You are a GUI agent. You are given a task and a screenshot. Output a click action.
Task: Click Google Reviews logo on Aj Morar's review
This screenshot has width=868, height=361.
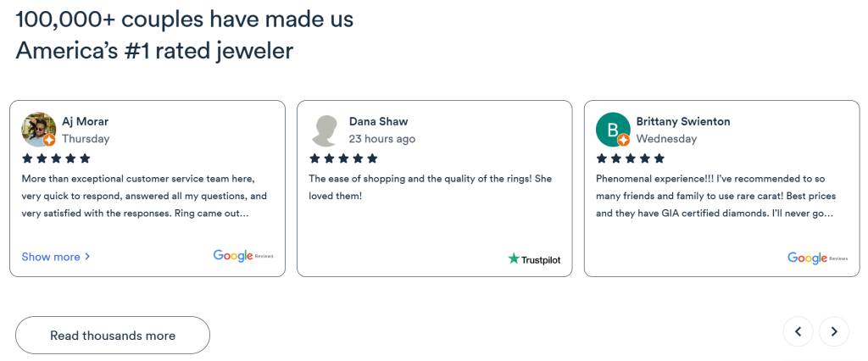(243, 256)
